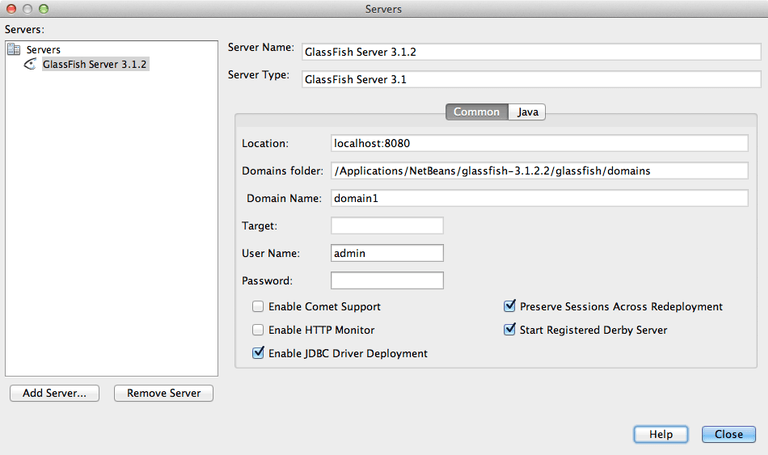Click the Server Type: label
Screen dimensions: 768x455
click(x=258, y=75)
